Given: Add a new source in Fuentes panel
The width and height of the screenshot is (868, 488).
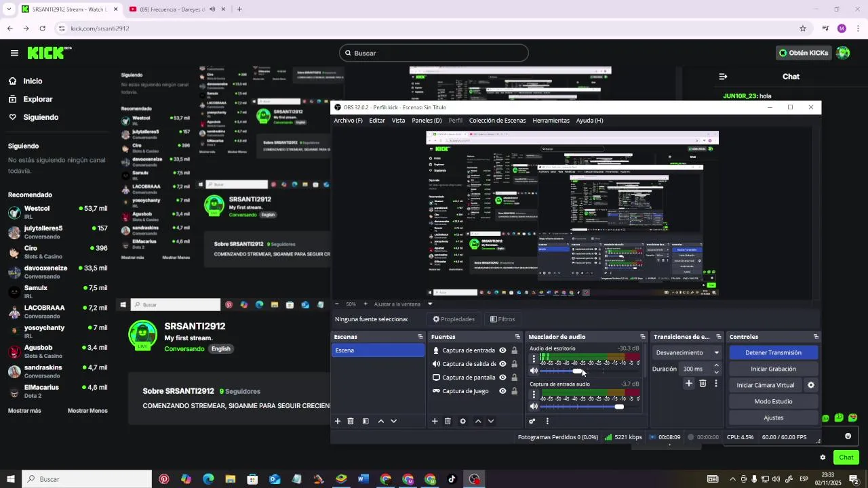Looking at the screenshot, I should click(x=435, y=421).
